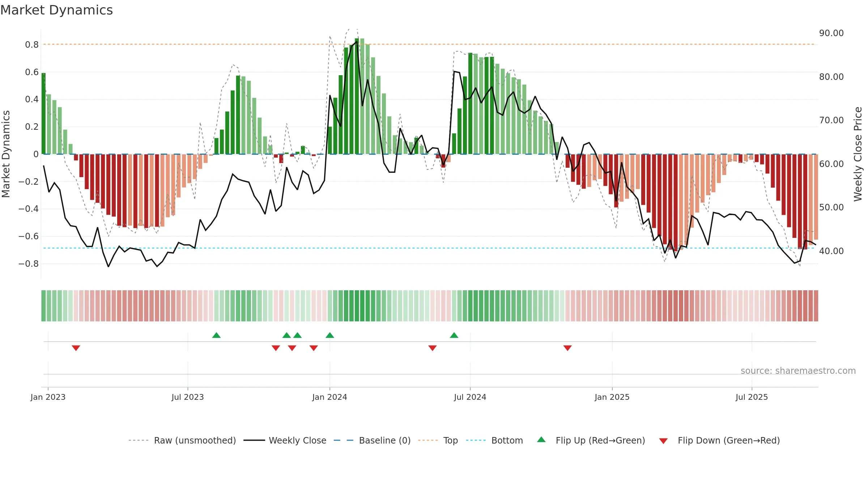Click the red flip-down marker near Nov 2024
Viewport: 868px width, 488px height.
[x=567, y=348]
